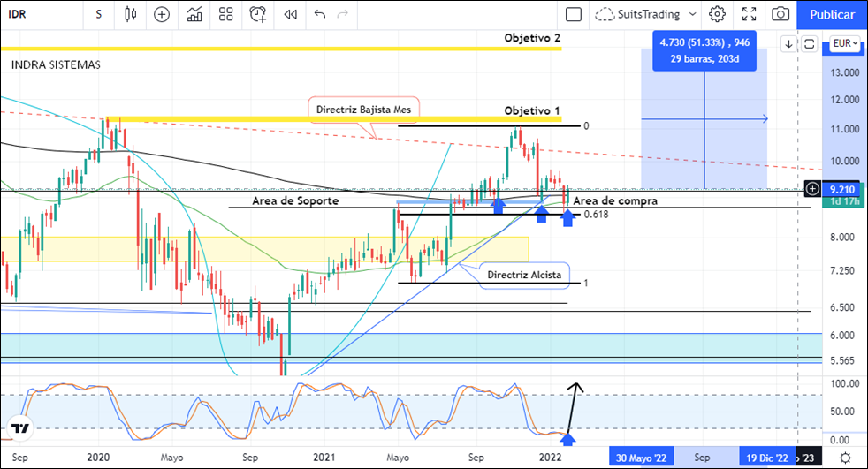868x469 pixels.
Task: Click the IDR symbol search field
Action: tap(35, 14)
